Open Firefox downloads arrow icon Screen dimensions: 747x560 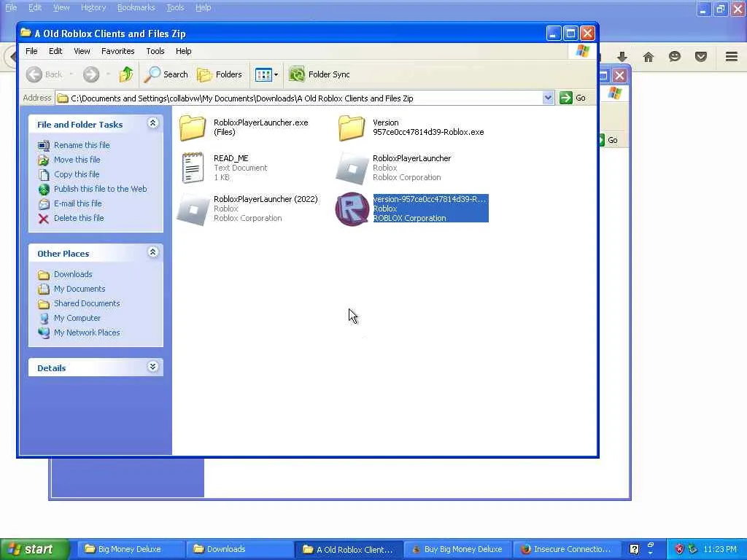coord(622,57)
